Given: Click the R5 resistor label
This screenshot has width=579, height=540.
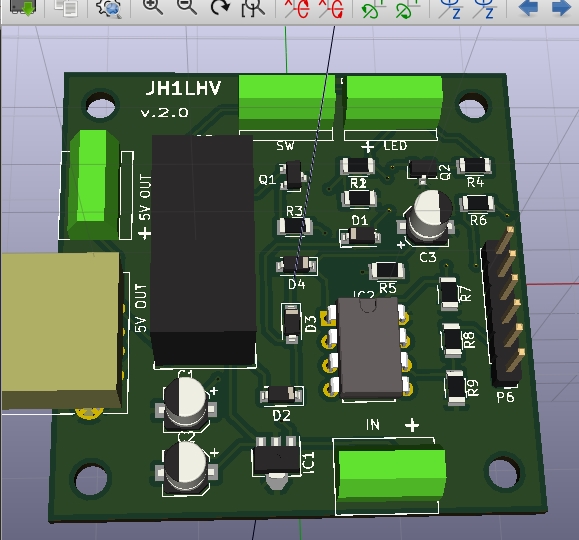Looking at the screenshot, I should point(388,288).
